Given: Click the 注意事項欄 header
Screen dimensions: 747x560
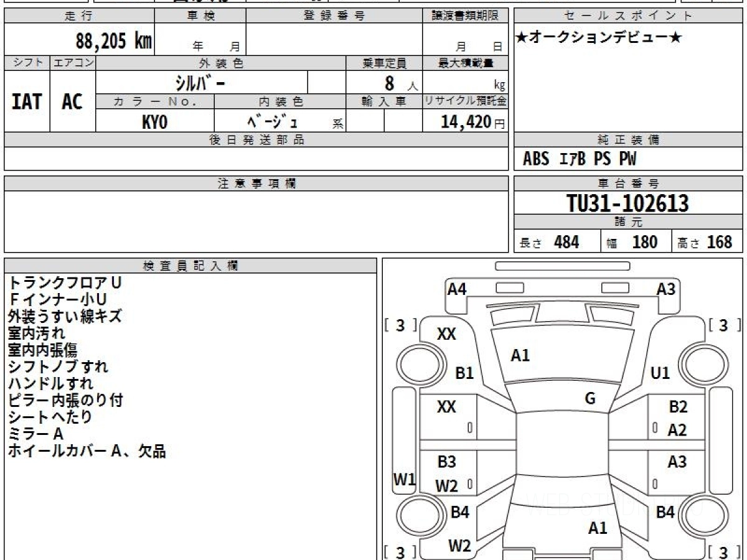Looking at the screenshot, I should coord(256,184).
